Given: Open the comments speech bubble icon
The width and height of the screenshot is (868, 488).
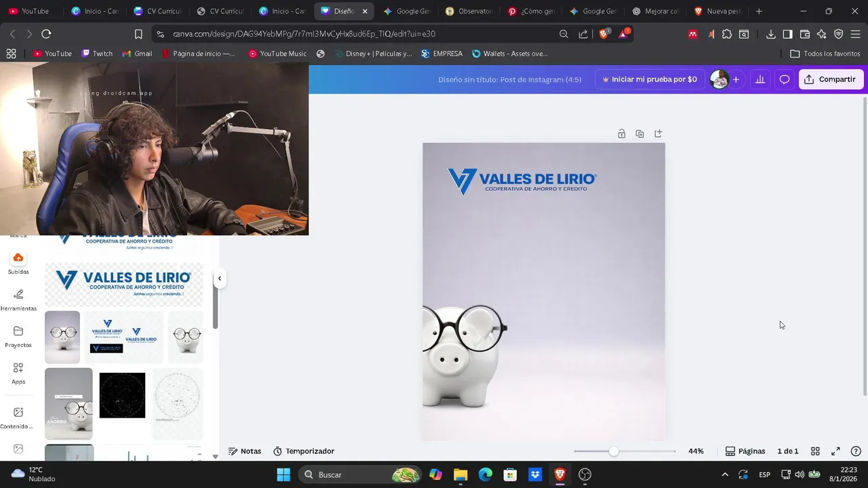Looking at the screenshot, I should point(785,79).
